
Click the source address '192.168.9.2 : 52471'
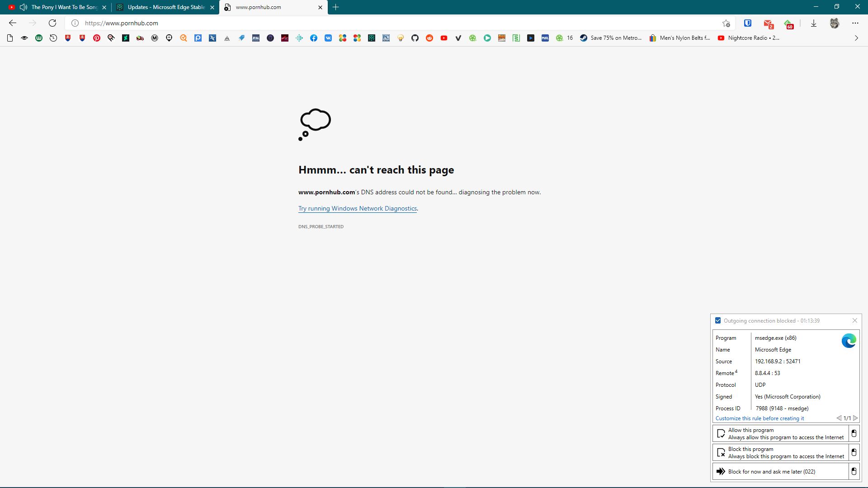click(x=778, y=361)
